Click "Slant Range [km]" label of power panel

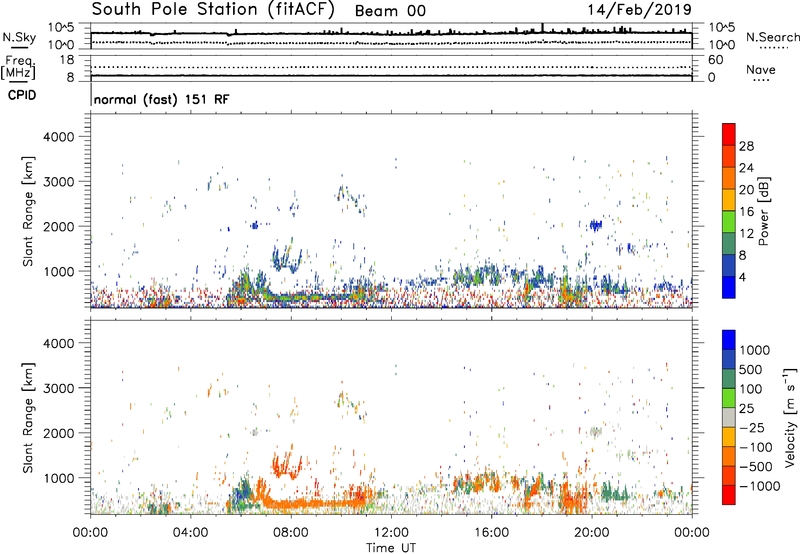click(x=28, y=212)
